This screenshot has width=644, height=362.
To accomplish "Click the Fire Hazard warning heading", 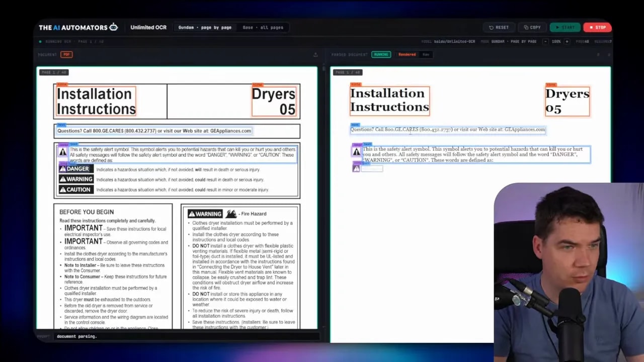I will point(227,214).
